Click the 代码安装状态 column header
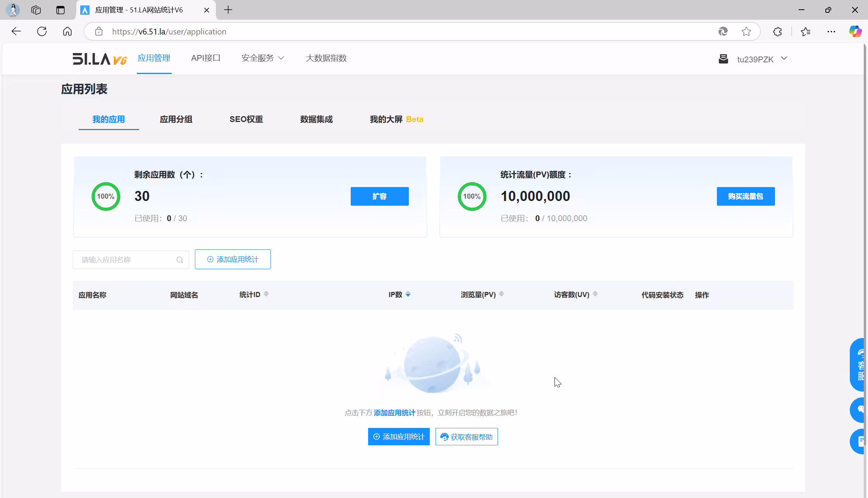Viewport: 868px width, 498px height. (663, 295)
